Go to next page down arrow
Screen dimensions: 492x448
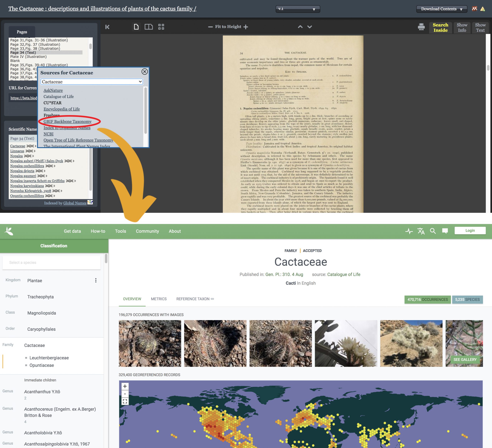(309, 27)
